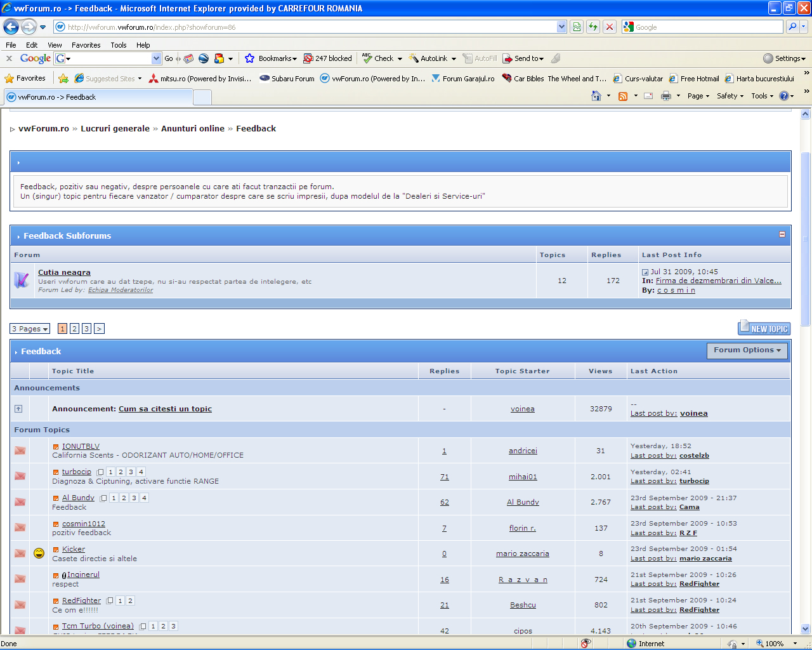Click the Free Hotmail favorites link
The width and height of the screenshot is (812, 650).
point(694,79)
